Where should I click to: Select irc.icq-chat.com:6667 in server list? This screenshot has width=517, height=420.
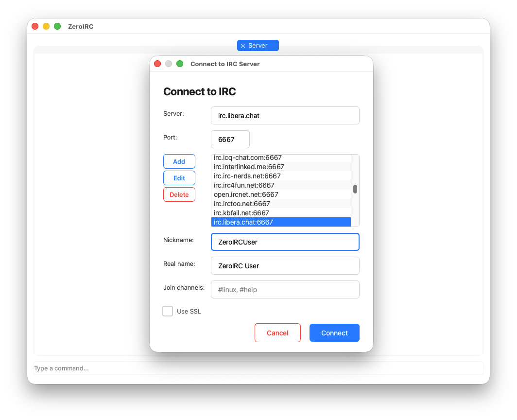click(x=281, y=157)
